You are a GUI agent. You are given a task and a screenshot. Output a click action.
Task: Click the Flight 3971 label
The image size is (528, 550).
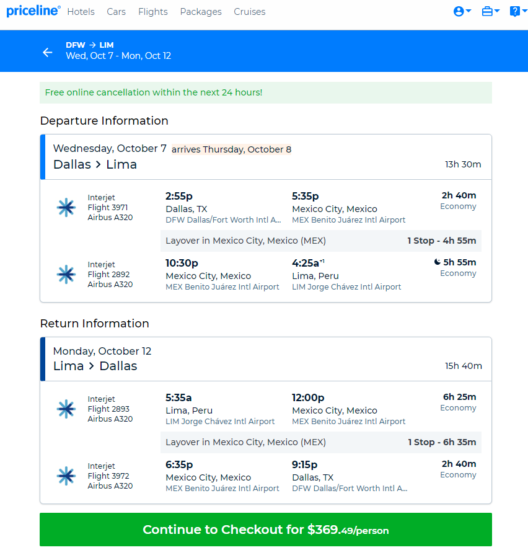108,208
